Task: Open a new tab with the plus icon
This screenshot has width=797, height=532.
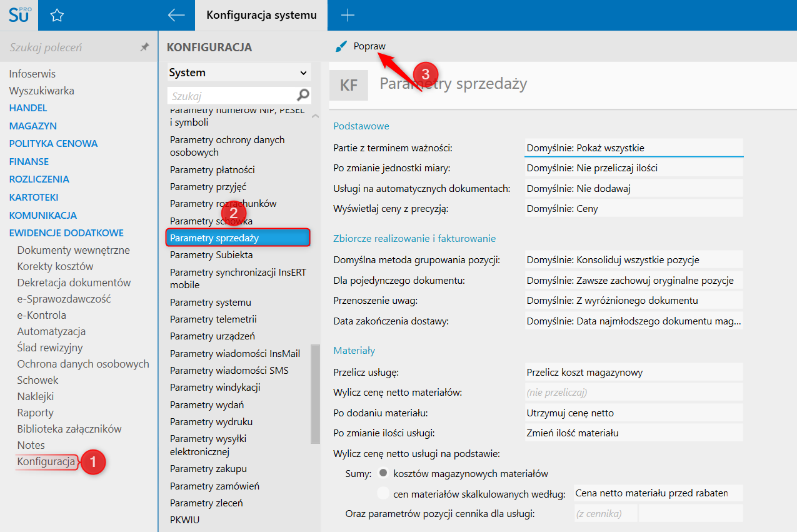Action: (348, 15)
